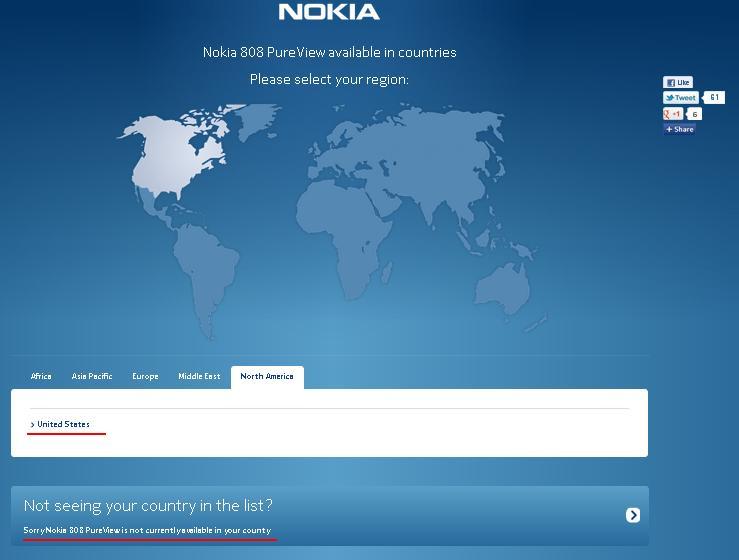Click the +1 count bubble showing 6

[694, 114]
